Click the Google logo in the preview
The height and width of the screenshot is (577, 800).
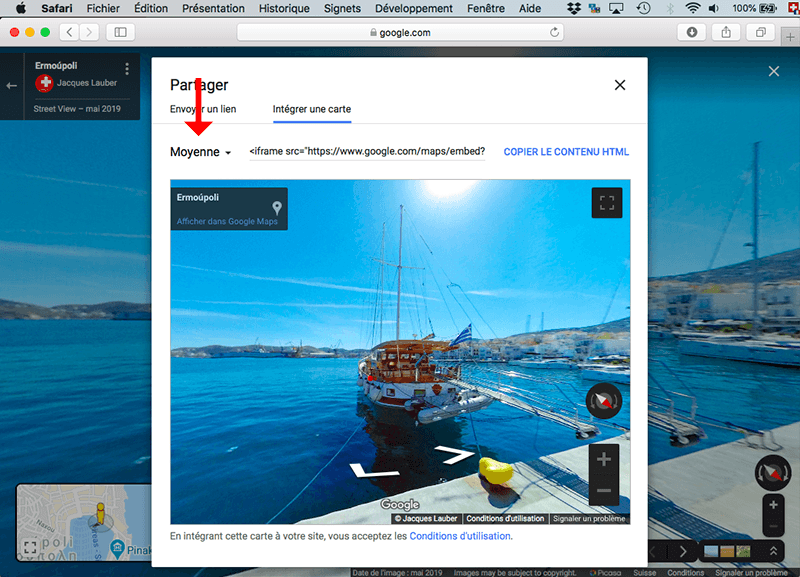pyautogui.click(x=400, y=505)
